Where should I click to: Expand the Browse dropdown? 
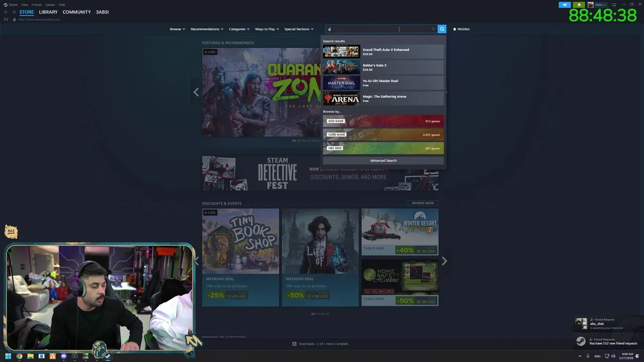click(x=177, y=29)
